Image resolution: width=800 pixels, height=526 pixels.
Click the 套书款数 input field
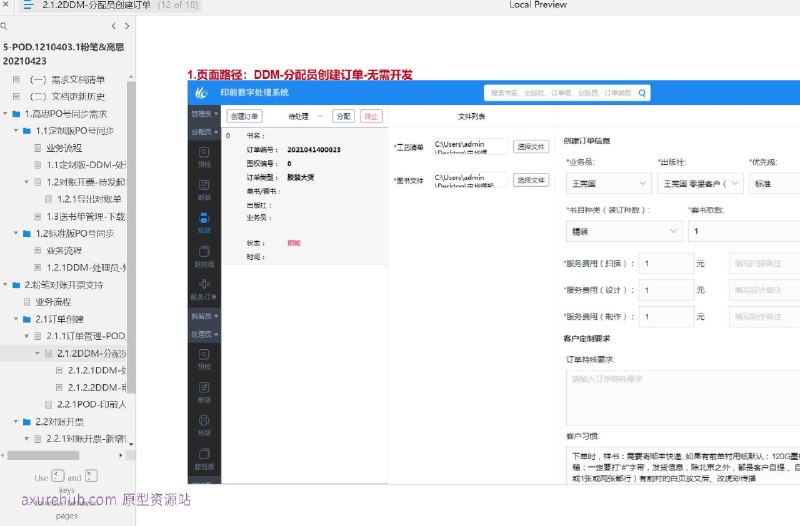(x=744, y=231)
